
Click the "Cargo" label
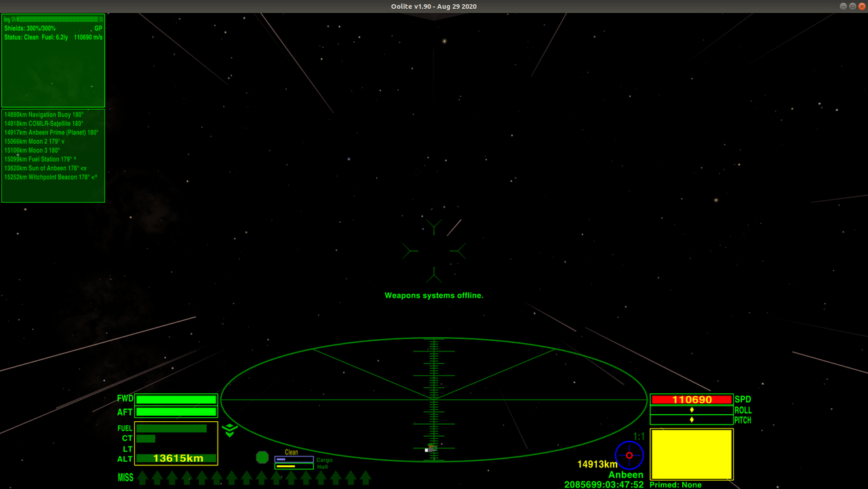325,460
